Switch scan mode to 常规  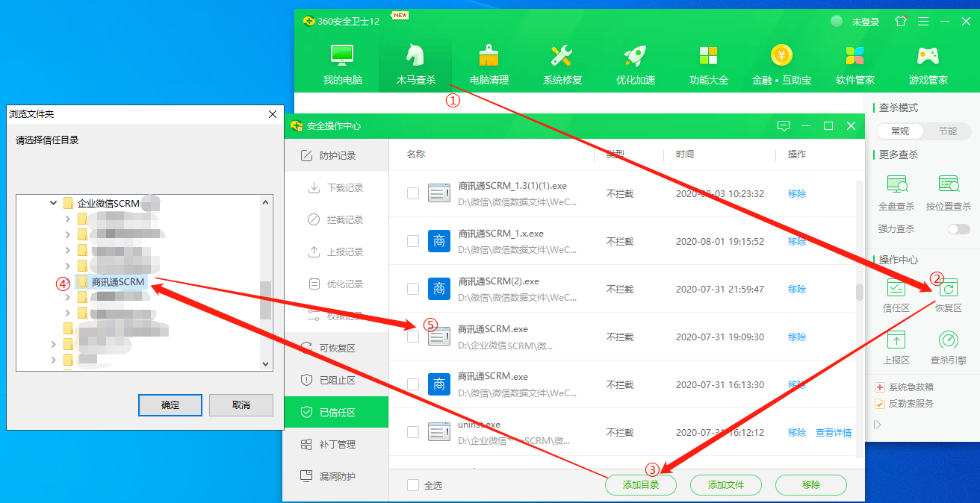[x=901, y=131]
